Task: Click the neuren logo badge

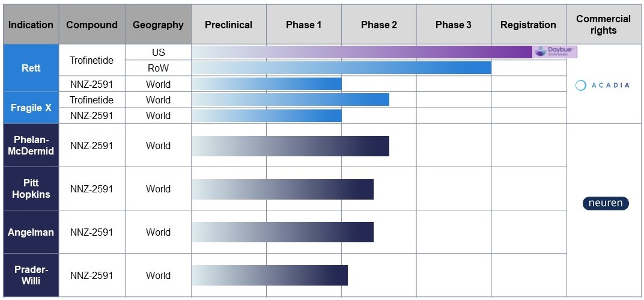Action: tap(606, 203)
